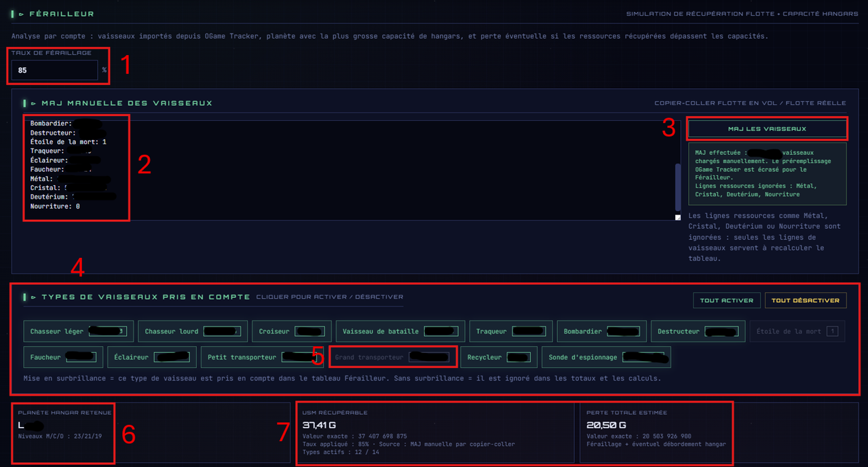Toggle the Sonde d'espionnage ship type

click(606, 357)
